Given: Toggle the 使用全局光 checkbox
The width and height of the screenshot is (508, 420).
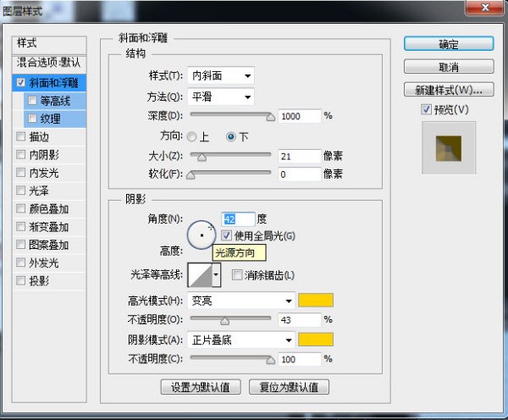Looking at the screenshot, I should tap(227, 235).
